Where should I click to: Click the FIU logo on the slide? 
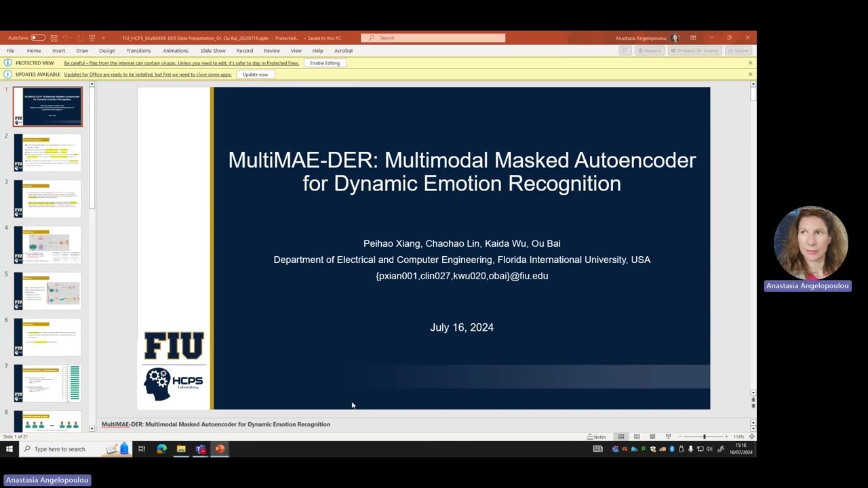(x=174, y=346)
